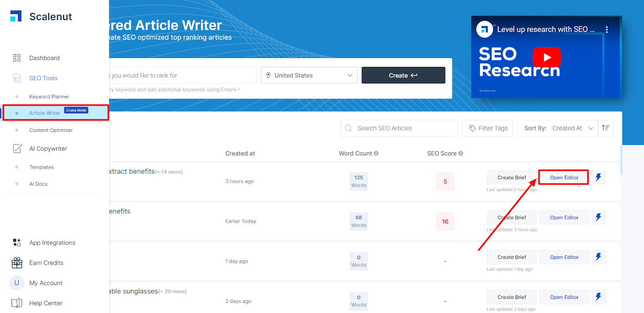Click the Help Center book icon
Screen dimensions: 644x313
tap(17, 303)
